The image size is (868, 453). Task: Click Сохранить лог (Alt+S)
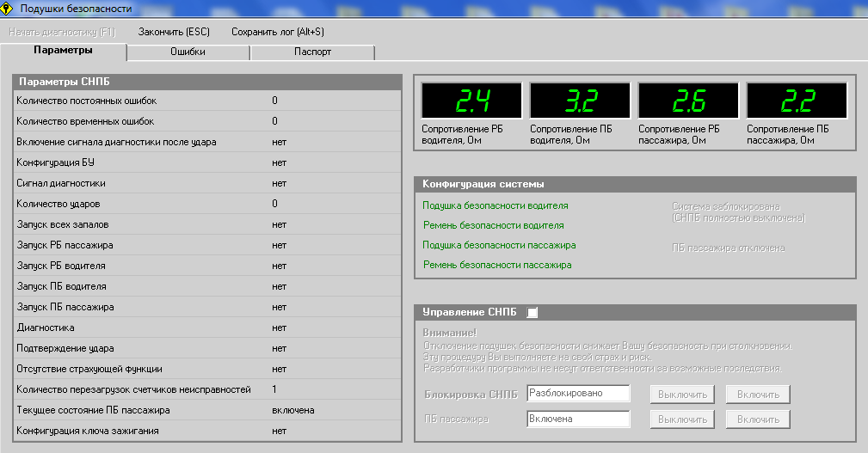(278, 32)
